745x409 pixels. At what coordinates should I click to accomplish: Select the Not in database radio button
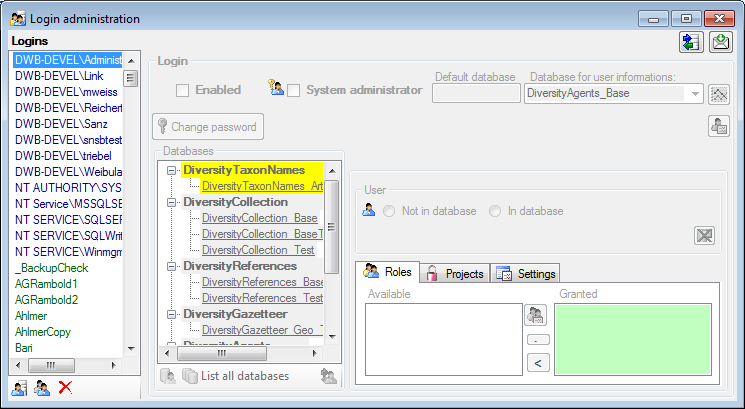pyautogui.click(x=389, y=211)
